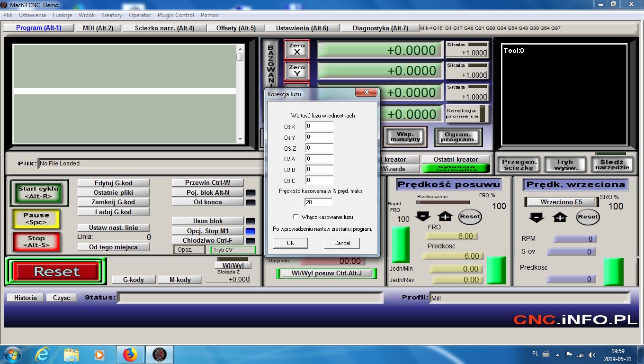644x364 pixels.
Task: Click the large red Reset button
Action: 57,272
